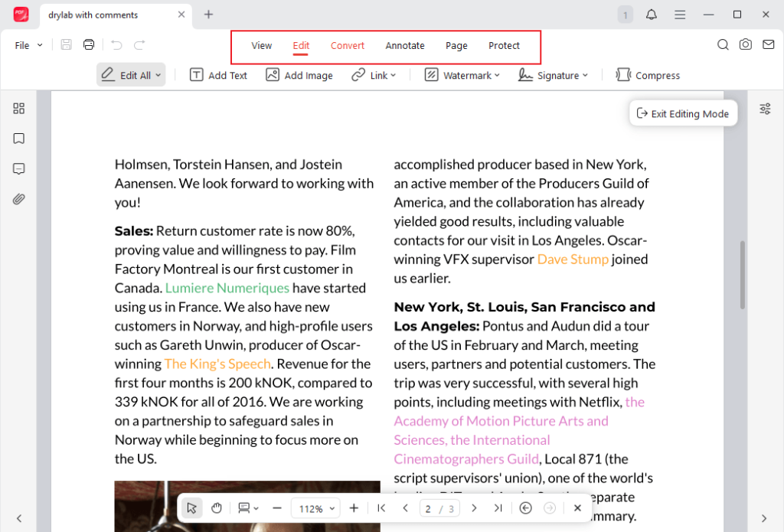784x532 pixels.
Task: Activate the selection arrow tool
Action: point(191,508)
